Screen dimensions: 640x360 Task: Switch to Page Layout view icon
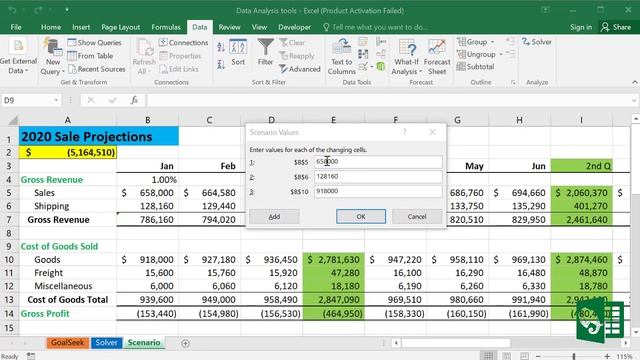507,356
